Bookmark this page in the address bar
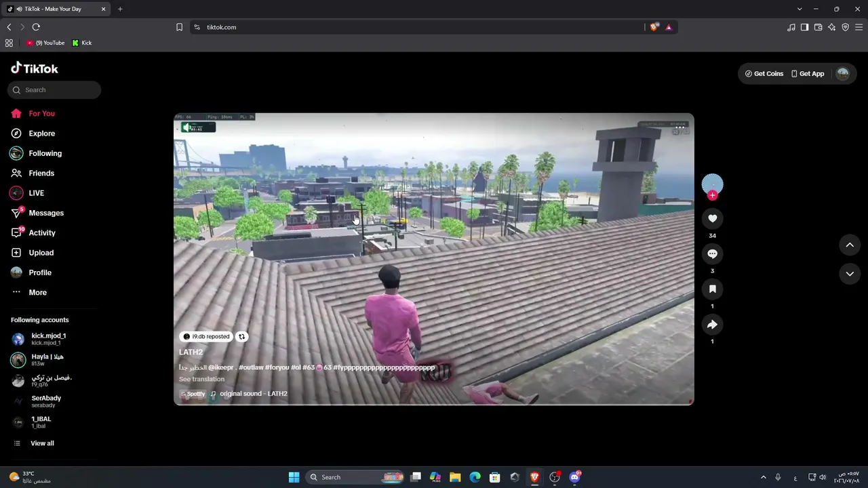The image size is (868, 488). (179, 27)
